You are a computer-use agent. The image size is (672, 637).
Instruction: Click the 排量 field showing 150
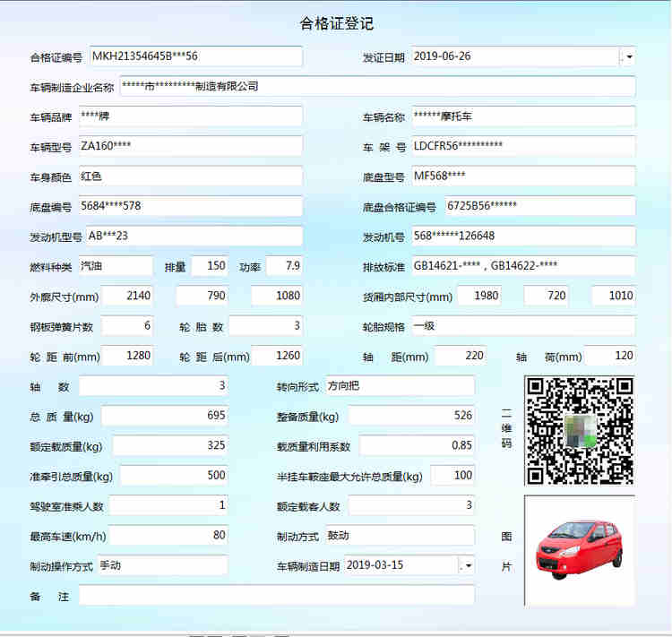coord(210,266)
